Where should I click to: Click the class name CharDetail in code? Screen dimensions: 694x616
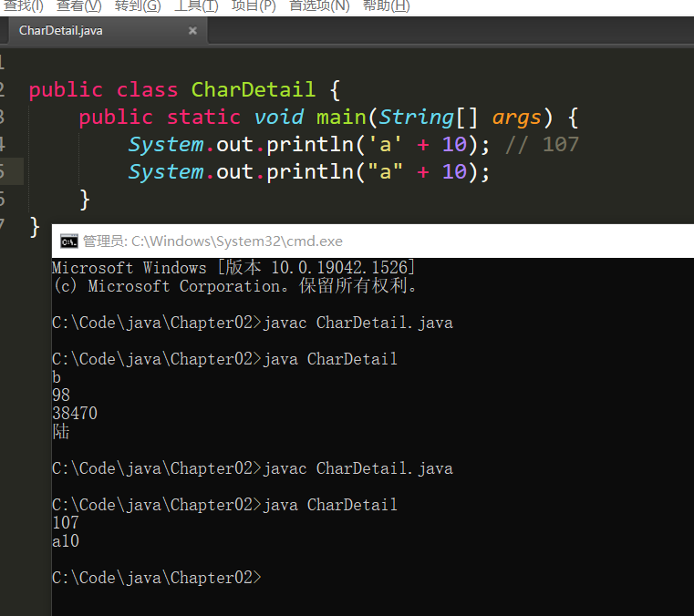point(254,90)
